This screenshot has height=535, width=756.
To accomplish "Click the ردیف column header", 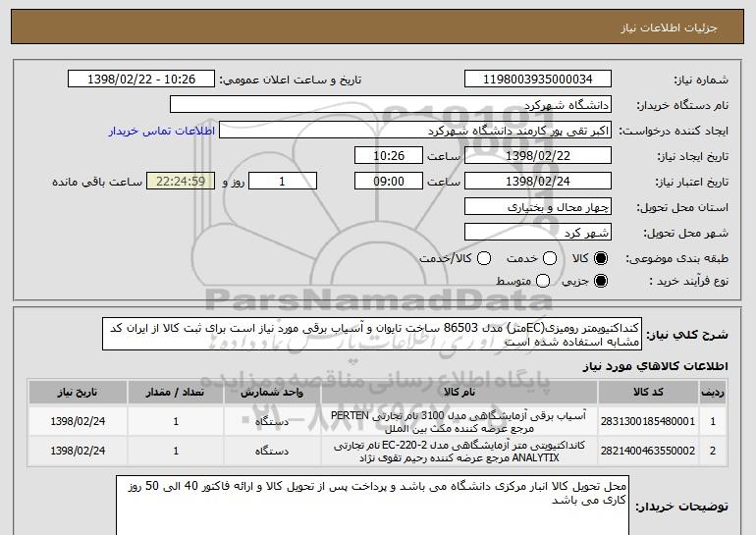I will (x=713, y=393).
